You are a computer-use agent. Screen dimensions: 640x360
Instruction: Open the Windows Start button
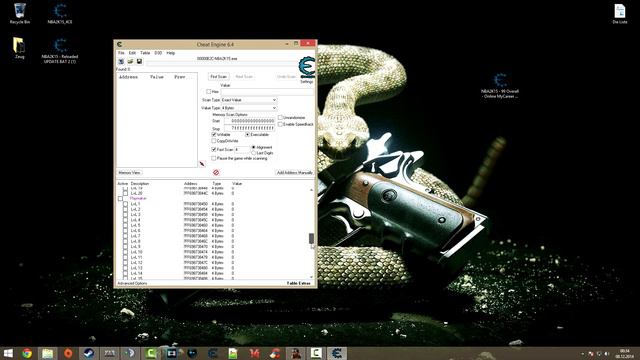(x=8, y=353)
